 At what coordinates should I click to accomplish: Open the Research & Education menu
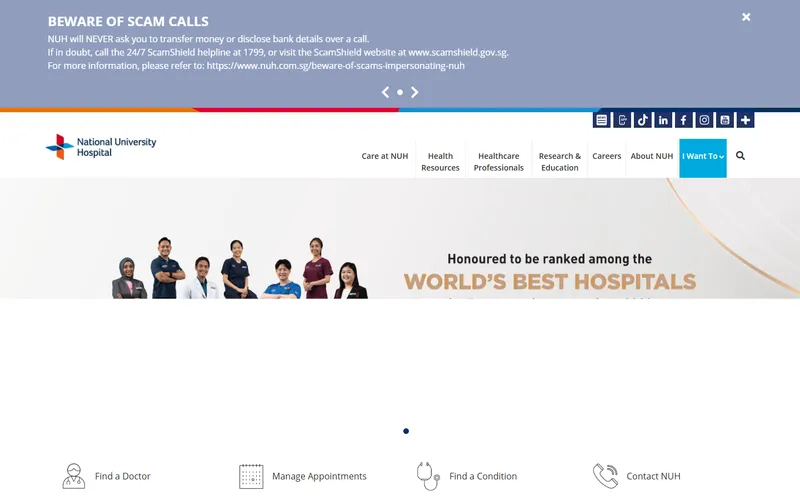click(x=560, y=162)
